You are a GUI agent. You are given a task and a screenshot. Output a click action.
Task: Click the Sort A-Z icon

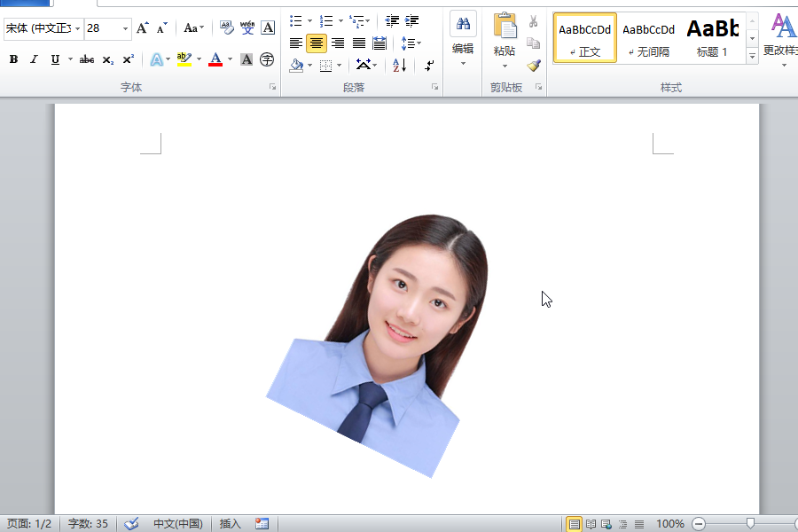399,66
